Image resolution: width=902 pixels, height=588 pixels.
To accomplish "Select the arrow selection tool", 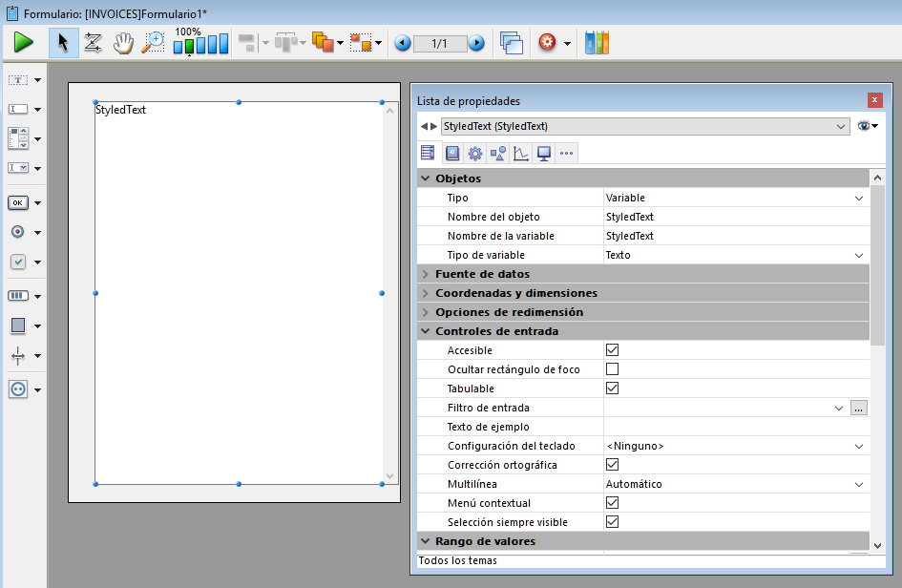I will (63, 43).
